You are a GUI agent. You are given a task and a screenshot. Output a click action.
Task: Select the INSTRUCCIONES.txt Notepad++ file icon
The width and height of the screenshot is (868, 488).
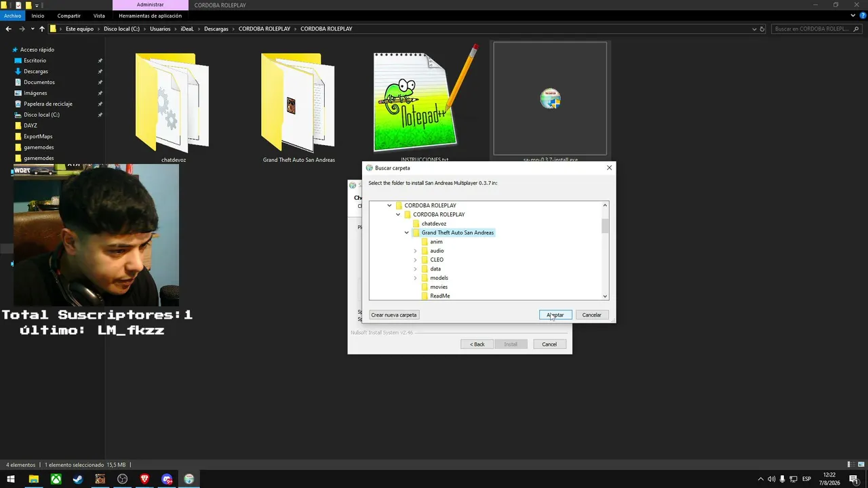tap(425, 99)
